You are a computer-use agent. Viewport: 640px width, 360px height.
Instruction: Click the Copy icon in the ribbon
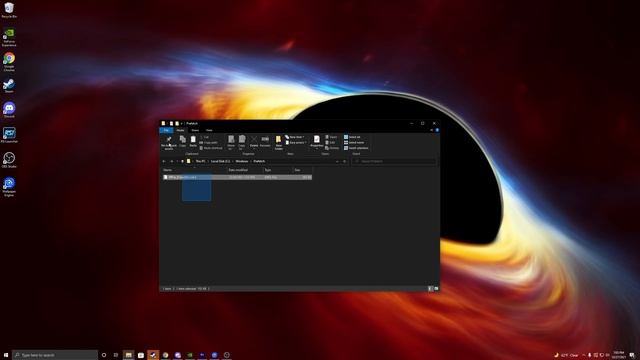click(x=182, y=141)
